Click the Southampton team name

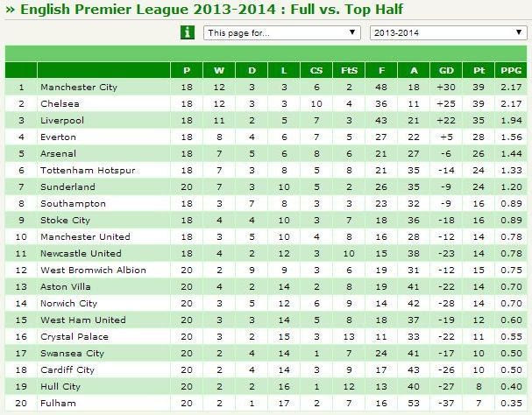click(x=72, y=204)
